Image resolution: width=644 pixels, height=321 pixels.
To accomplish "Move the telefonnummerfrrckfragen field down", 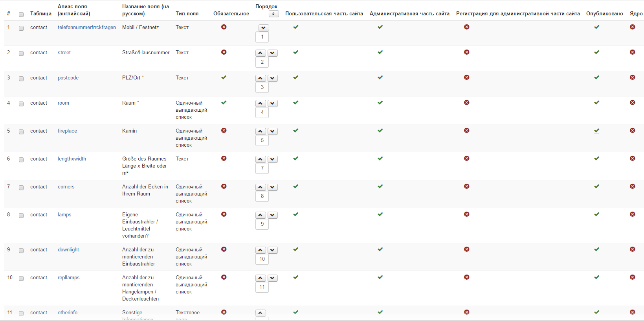I will coord(264,28).
